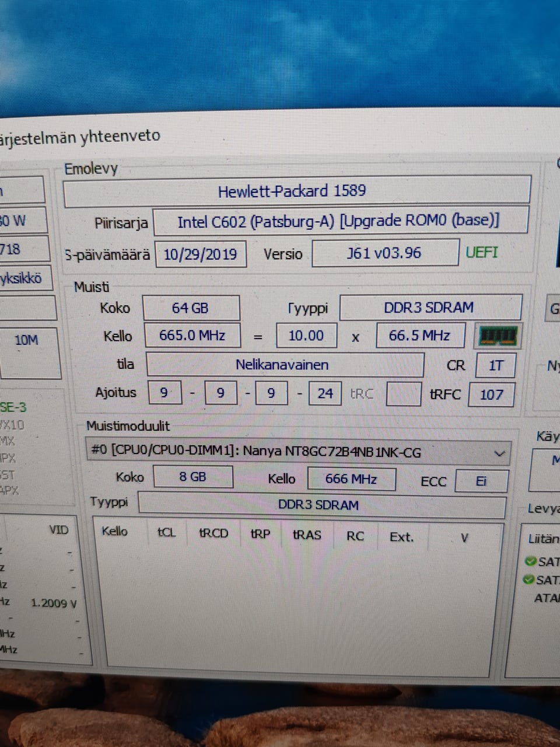
Task: Click the tRAS column header
Action: point(307,535)
